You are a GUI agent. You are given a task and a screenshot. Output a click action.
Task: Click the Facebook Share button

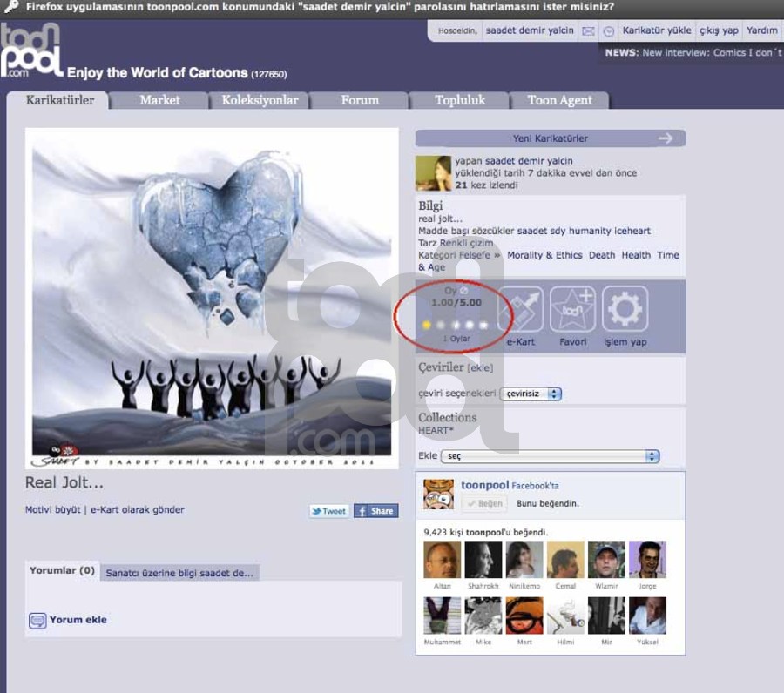point(376,511)
